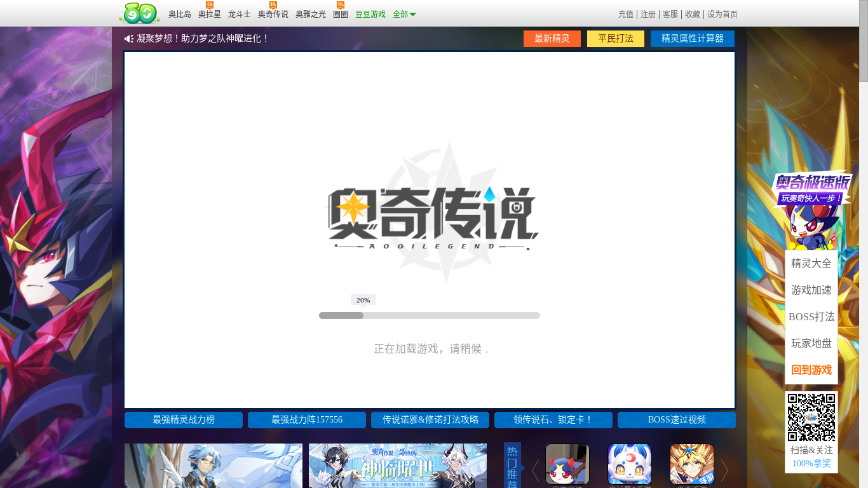Open the white cat recommended game icon
This screenshot has height=488, width=868.
(630, 464)
